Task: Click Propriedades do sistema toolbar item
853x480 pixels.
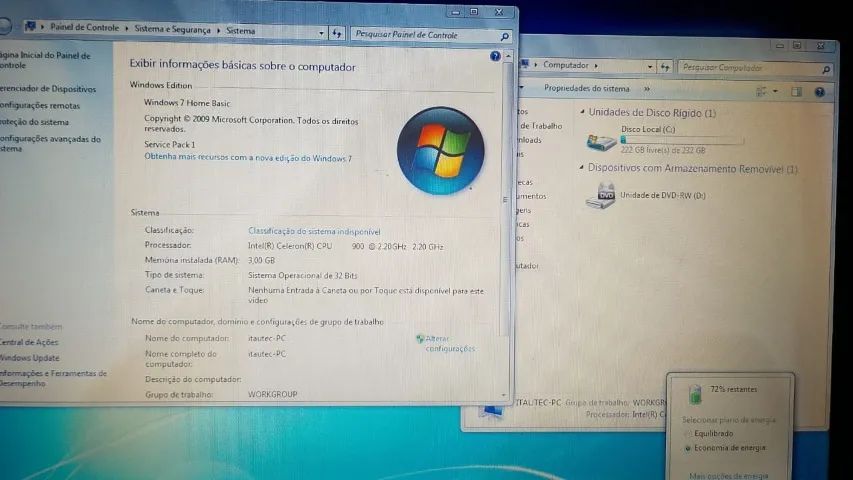Action: point(586,88)
